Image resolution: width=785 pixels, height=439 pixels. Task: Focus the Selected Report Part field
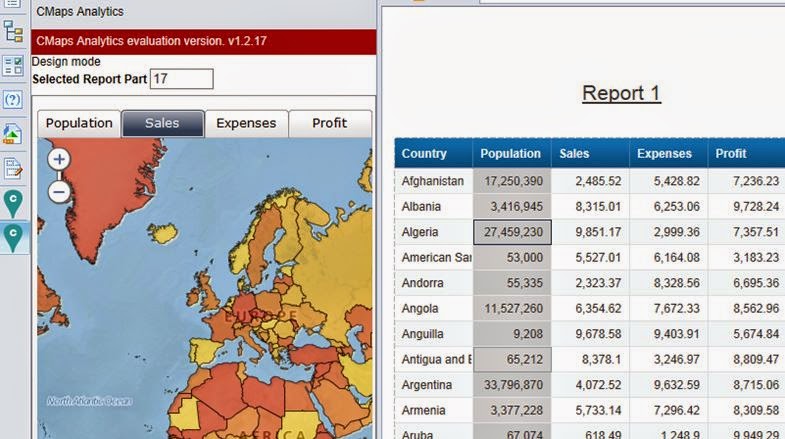[182, 79]
